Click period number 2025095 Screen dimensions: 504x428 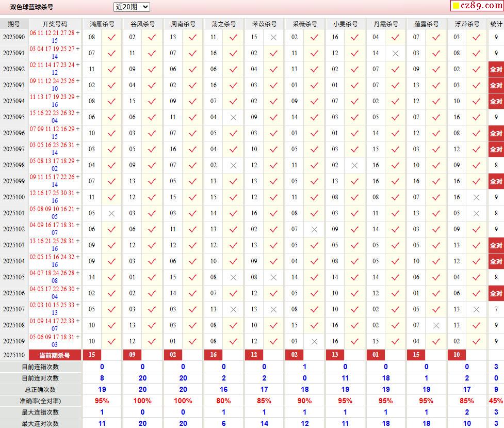(14, 117)
